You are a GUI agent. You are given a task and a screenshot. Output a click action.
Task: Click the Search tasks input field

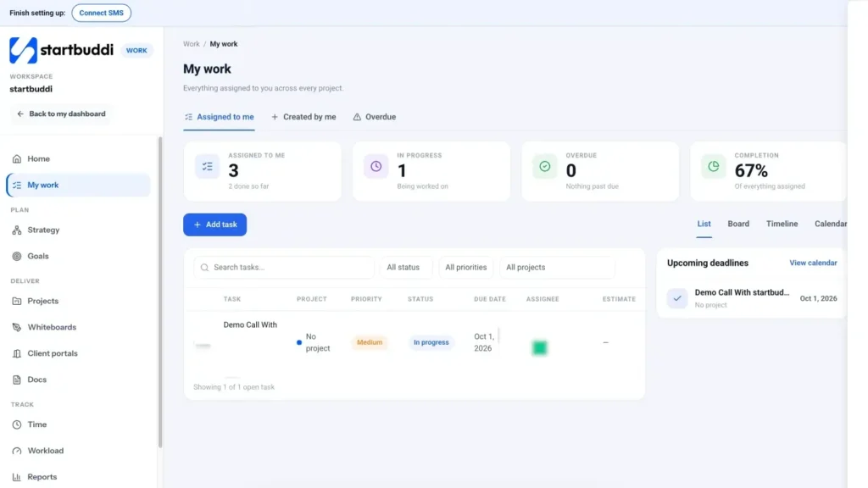pyautogui.click(x=284, y=267)
